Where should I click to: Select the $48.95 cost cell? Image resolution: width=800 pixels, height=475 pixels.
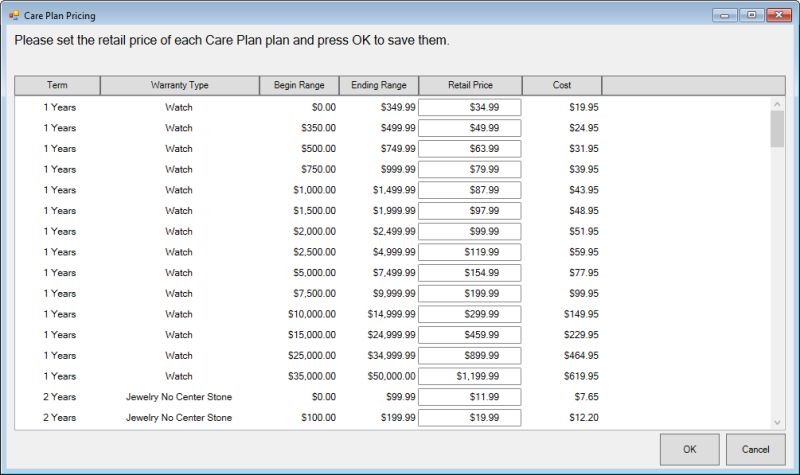pos(584,211)
